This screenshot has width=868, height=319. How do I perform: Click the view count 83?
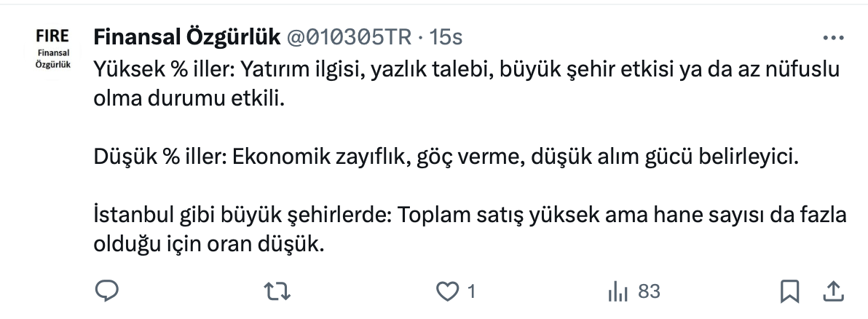649,291
